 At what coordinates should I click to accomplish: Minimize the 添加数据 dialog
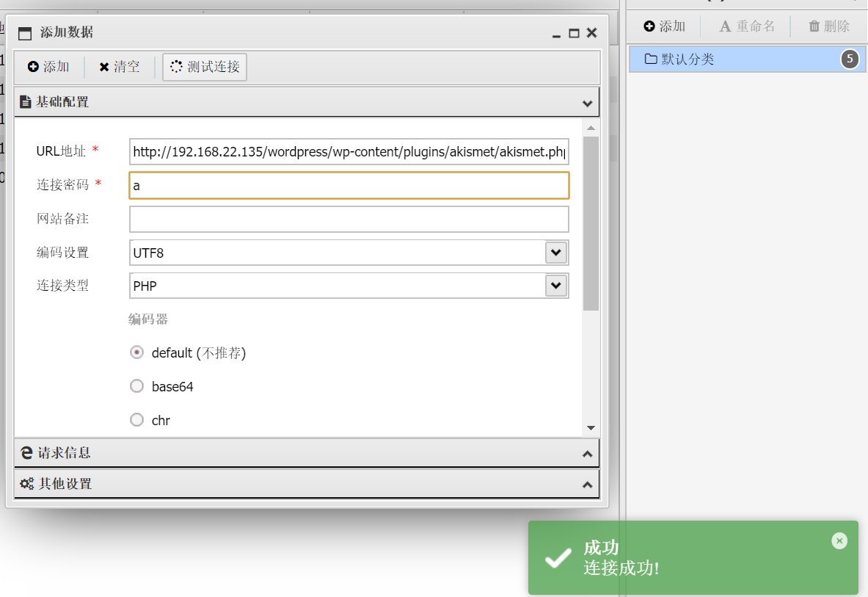point(556,35)
